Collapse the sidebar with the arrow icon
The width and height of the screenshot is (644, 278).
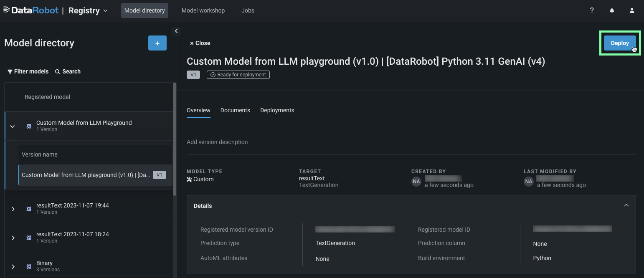point(176,31)
